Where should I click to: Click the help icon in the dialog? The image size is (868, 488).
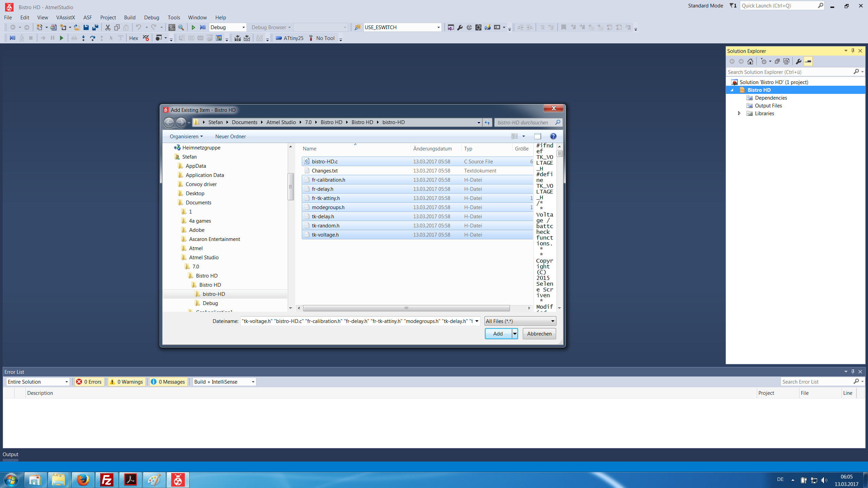point(553,136)
